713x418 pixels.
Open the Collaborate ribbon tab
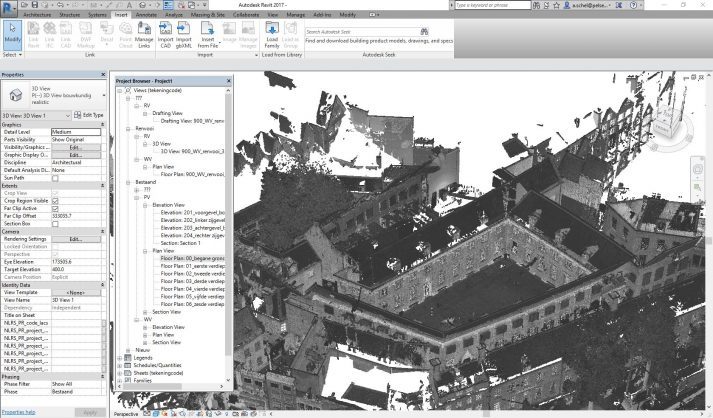tap(246, 15)
